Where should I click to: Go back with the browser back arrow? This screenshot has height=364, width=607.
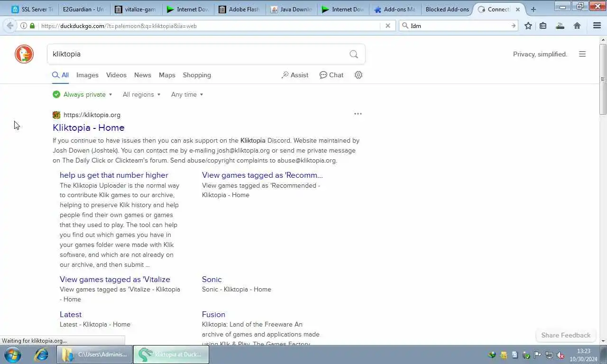point(10,26)
